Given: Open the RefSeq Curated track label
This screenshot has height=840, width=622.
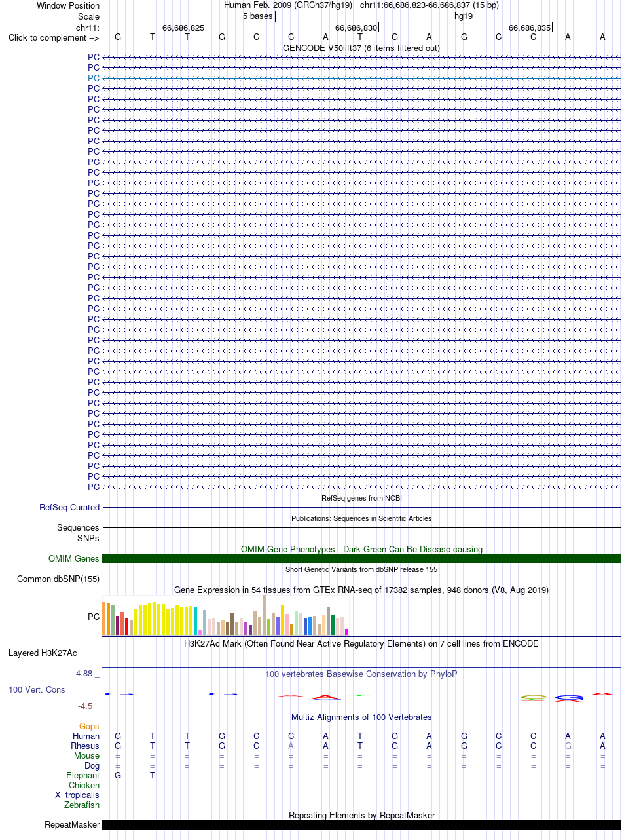Looking at the screenshot, I should pos(69,507).
